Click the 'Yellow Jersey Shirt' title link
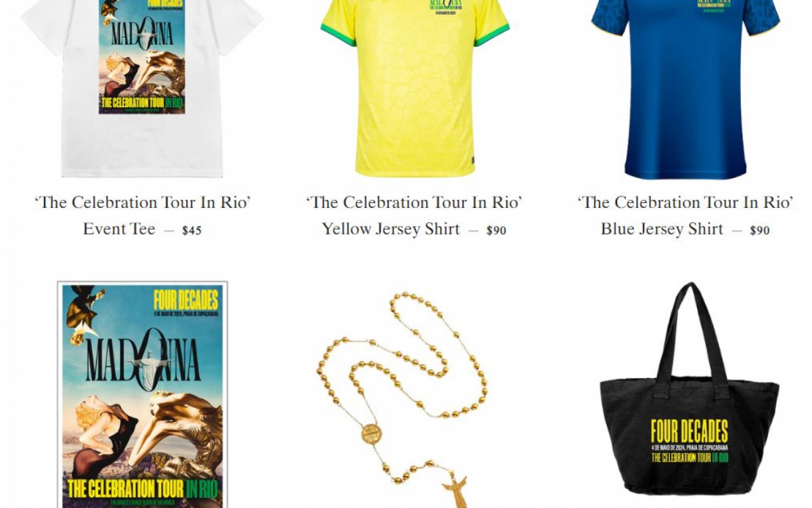Screen dimensions: 812x508 point(390,229)
